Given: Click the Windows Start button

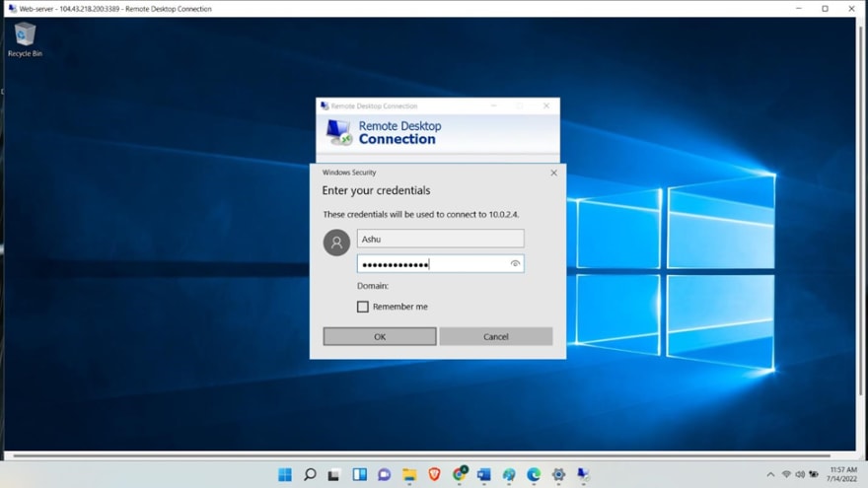Looking at the screenshot, I should (x=284, y=474).
